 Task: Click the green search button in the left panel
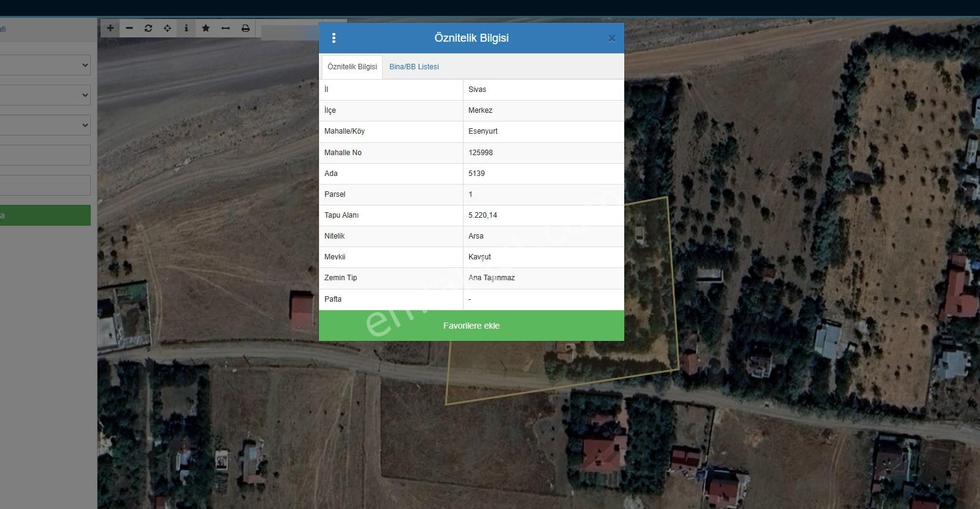[x=45, y=215]
